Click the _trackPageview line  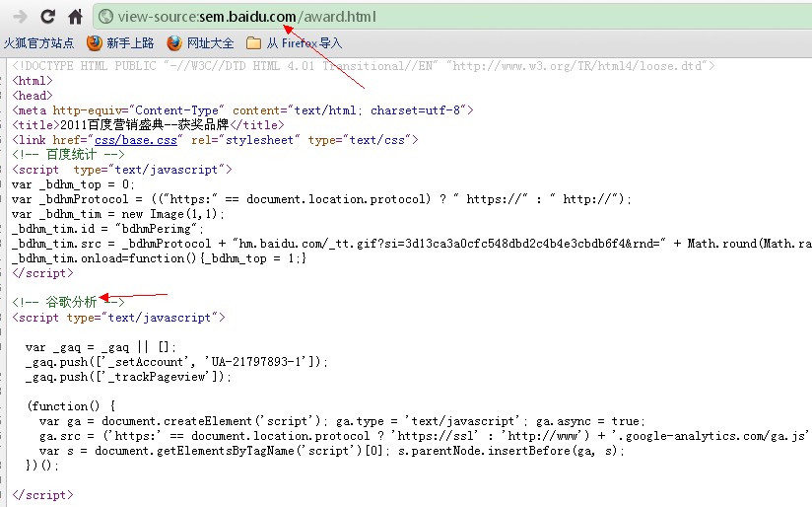tap(128, 377)
